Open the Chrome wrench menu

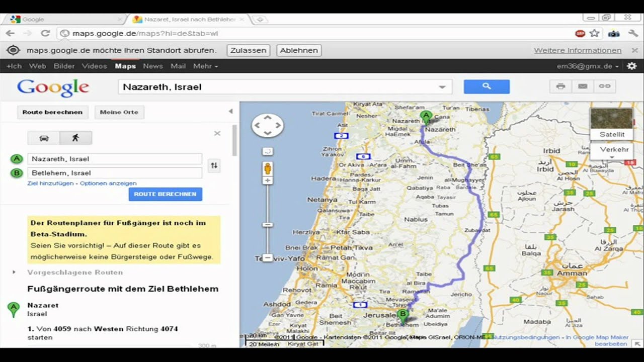pyautogui.click(x=632, y=34)
